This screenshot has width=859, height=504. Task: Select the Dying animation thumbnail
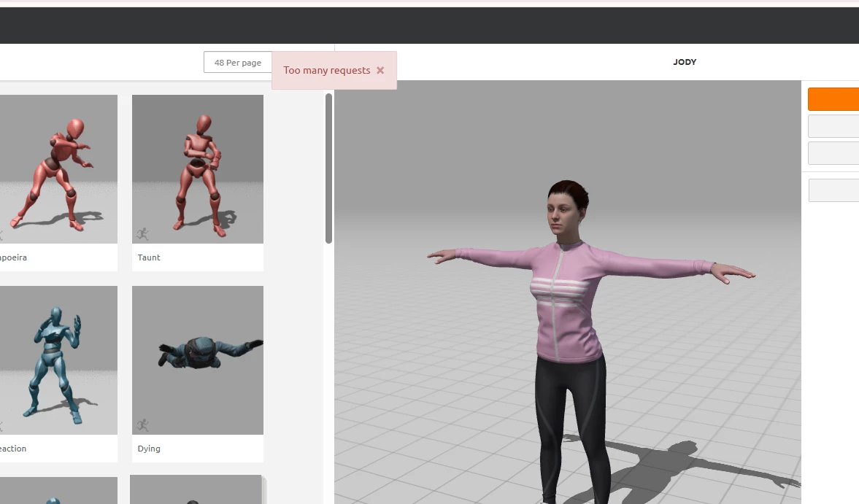tap(198, 360)
